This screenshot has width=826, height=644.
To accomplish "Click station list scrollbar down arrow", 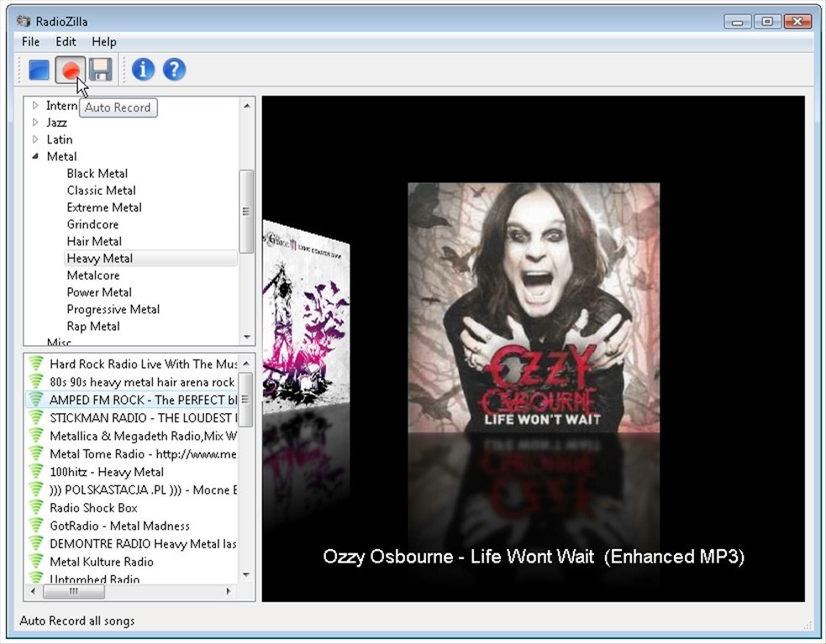I will coord(246,574).
